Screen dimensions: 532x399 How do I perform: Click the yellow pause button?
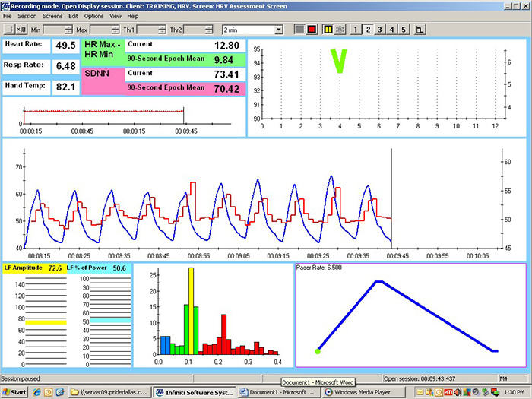(328, 29)
